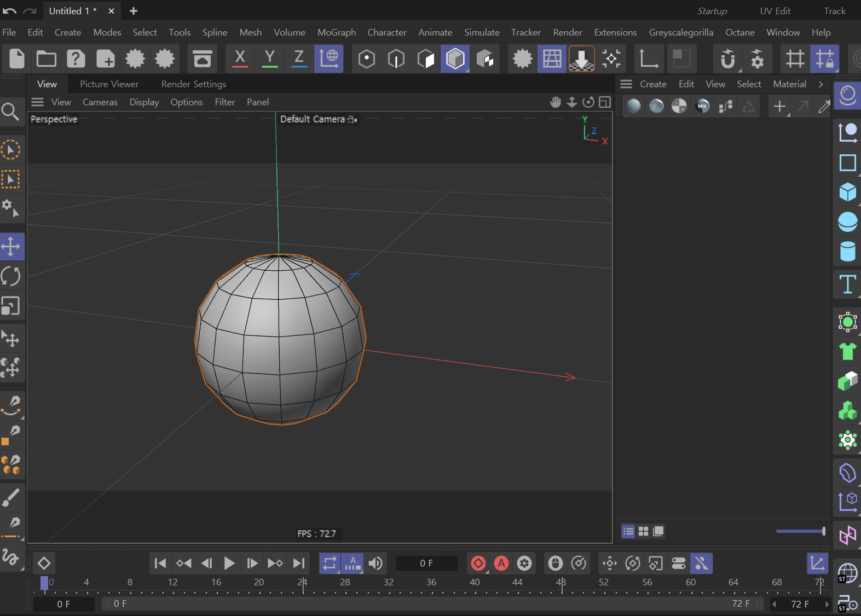Toggle the Workplane grid icon
The width and height of the screenshot is (861, 616).
[x=552, y=59]
